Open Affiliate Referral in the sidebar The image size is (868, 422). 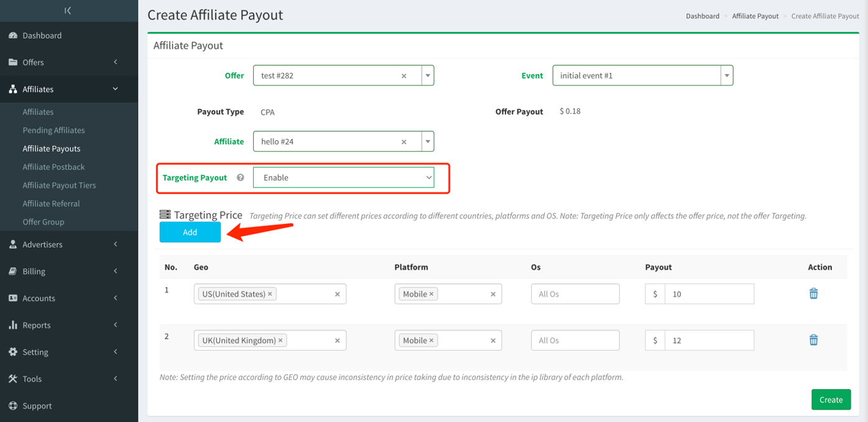[51, 204]
